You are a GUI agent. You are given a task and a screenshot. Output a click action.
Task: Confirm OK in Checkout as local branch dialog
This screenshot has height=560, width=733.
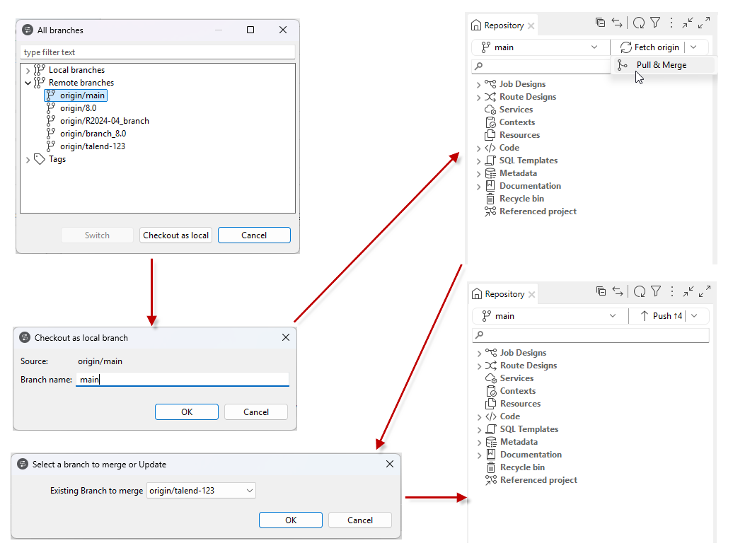[x=187, y=412]
